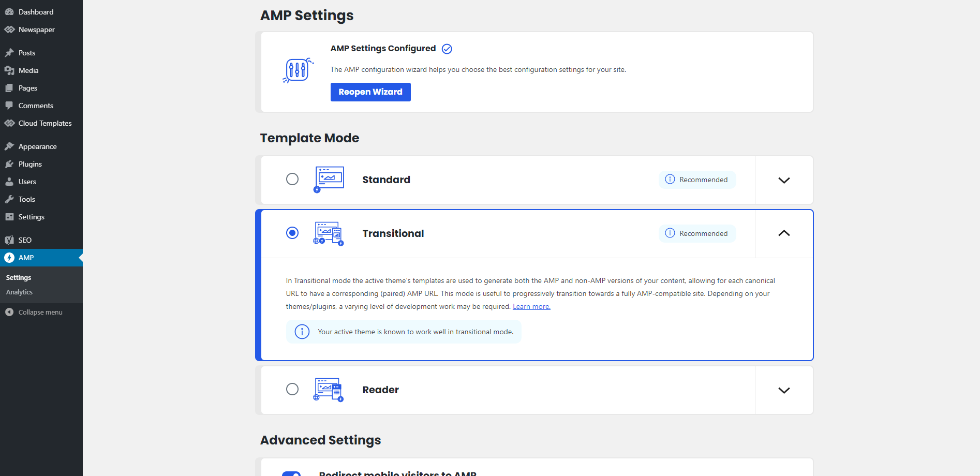Click the Yoast SEO icon
980x476 pixels.
(x=9, y=240)
